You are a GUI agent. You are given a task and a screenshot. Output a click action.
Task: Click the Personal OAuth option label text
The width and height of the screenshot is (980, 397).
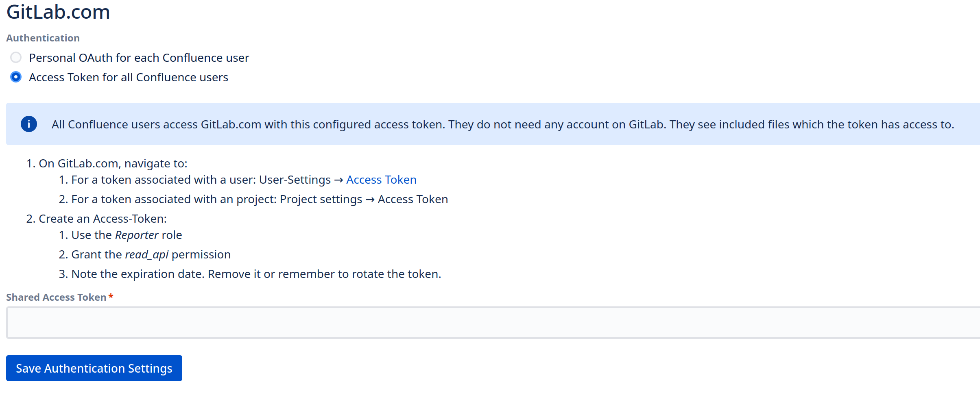pyautogui.click(x=139, y=58)
